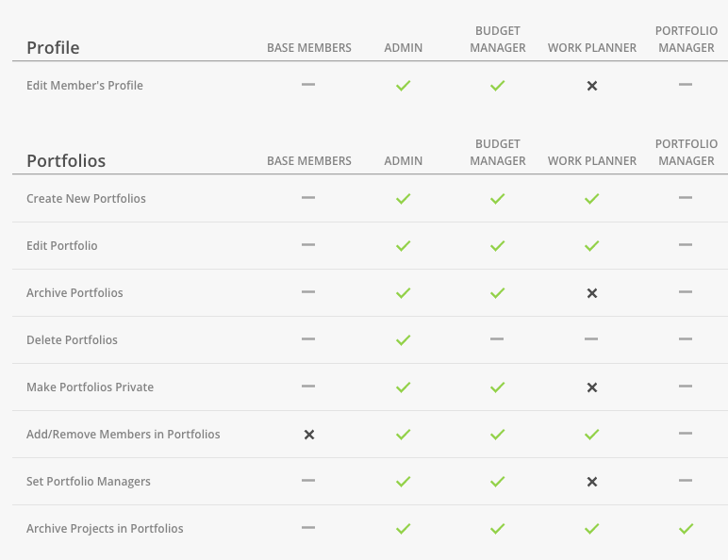Image resolution: width=728 pixels, height=560 pixels.
Task: Click Archive Projects in Portfolios row label
Action: (105, 529)
